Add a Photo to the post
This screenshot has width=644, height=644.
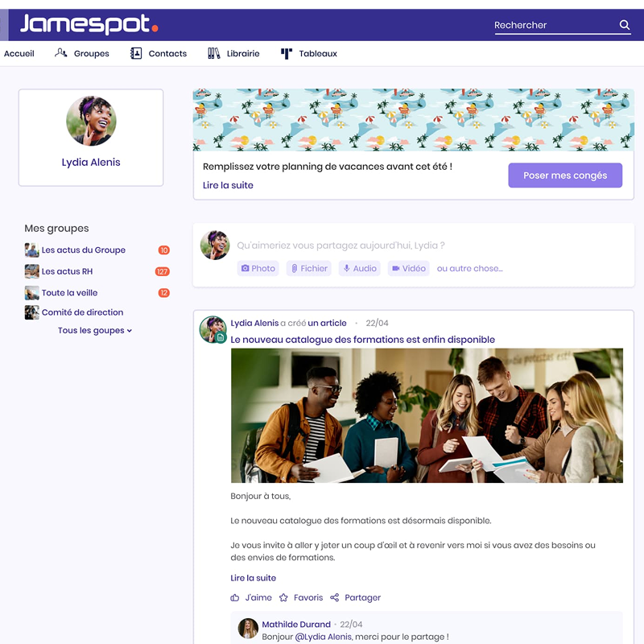coord(258,268)
